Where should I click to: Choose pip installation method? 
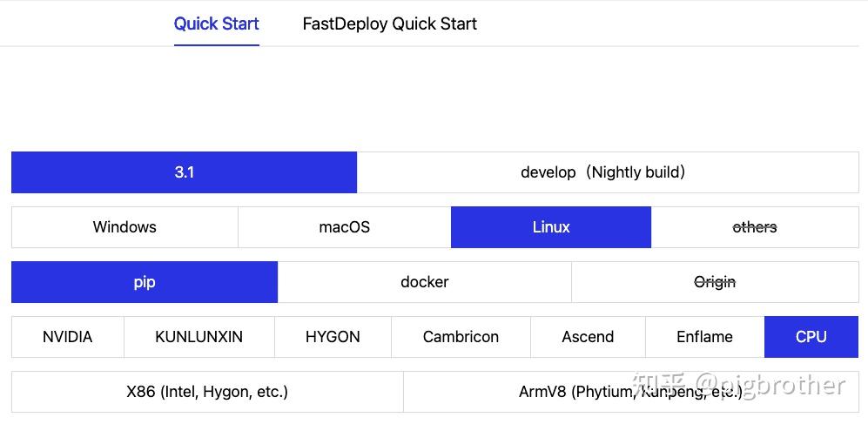pyautogui.click(x=145, y=282)
